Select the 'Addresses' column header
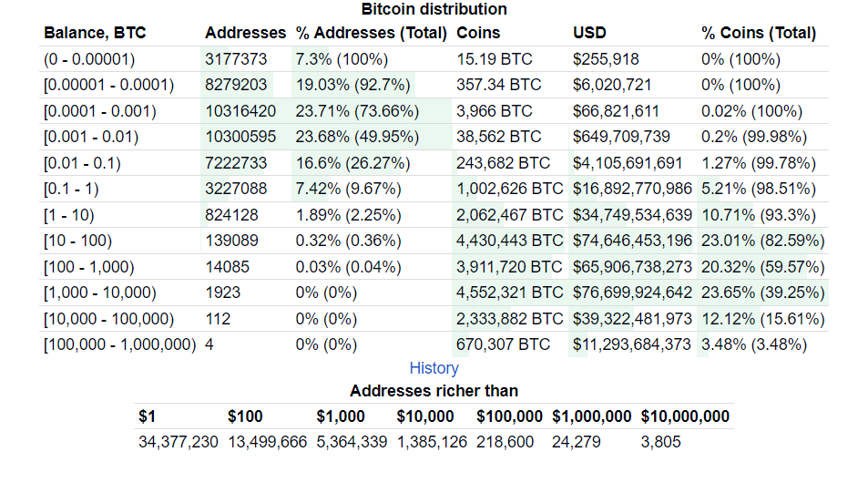 coord(245,33)
